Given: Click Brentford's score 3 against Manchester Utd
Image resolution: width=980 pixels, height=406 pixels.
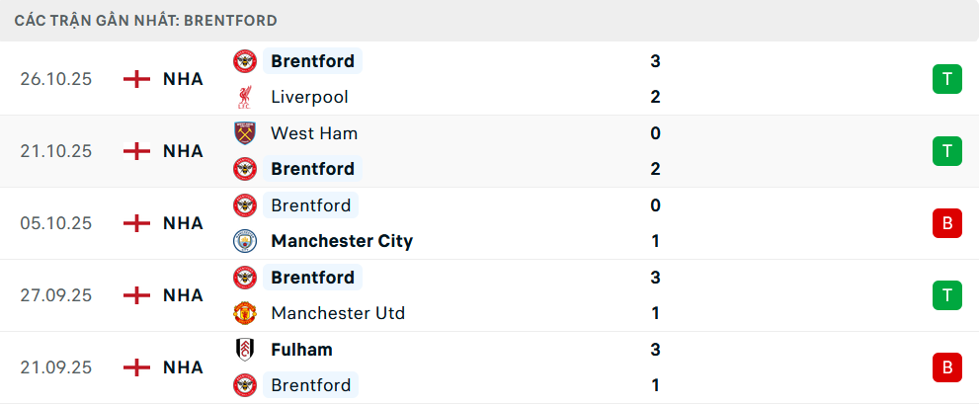Looking at the screenshot, I should click(655, 278).
